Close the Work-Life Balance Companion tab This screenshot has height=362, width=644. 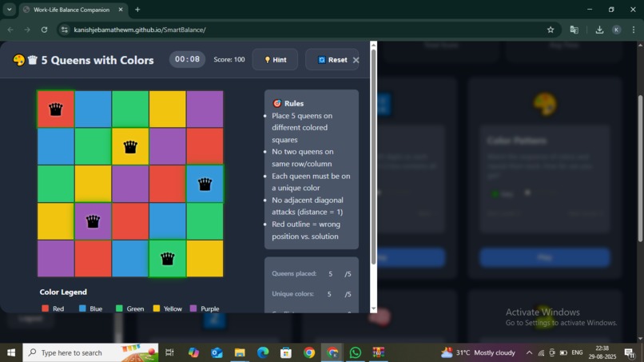tap(121, 10)
